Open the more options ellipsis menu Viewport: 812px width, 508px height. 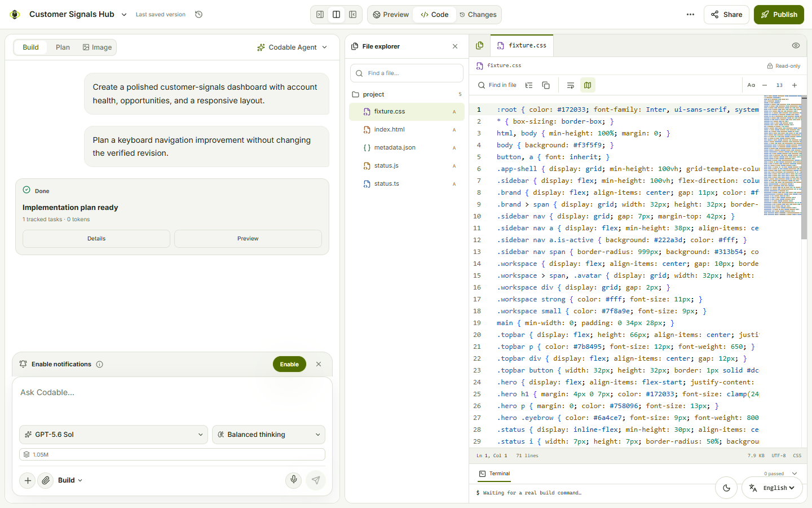pyautogui.click(x=690, y=15)
